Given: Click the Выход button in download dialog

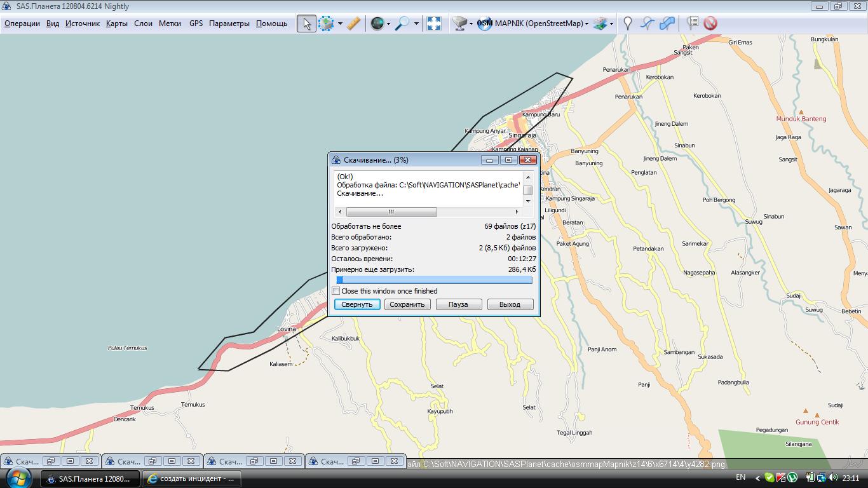Looking at the screenshot, I should pyautogui.click(x=510, y=304).
